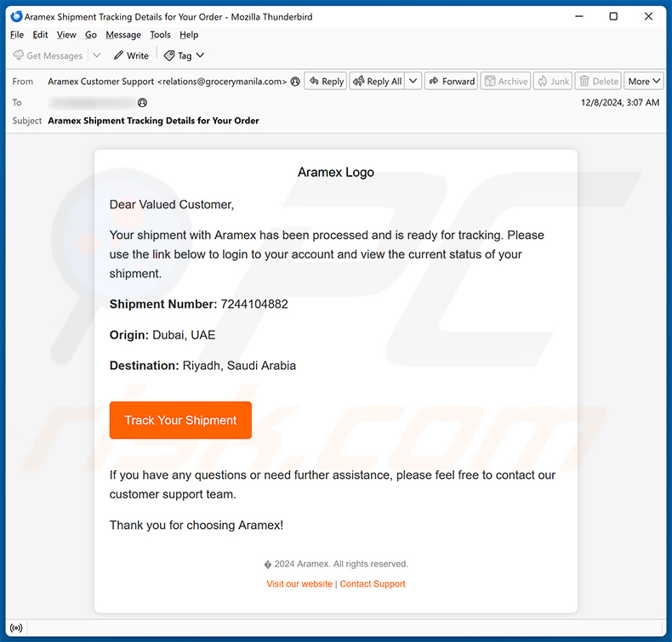
Task: Archive this email
Action: click(506, 81)
